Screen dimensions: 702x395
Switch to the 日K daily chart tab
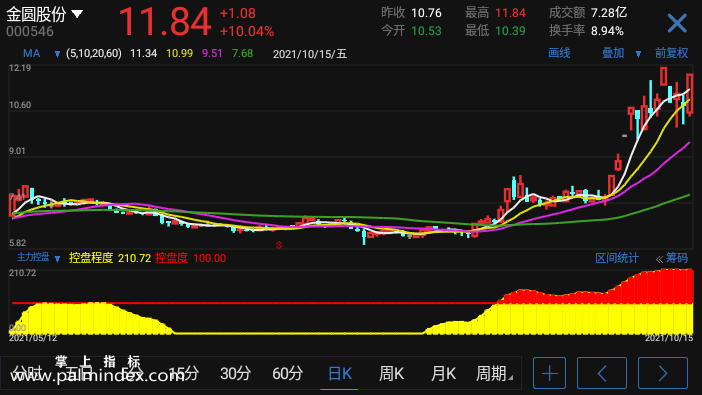(x=339, y=373)
